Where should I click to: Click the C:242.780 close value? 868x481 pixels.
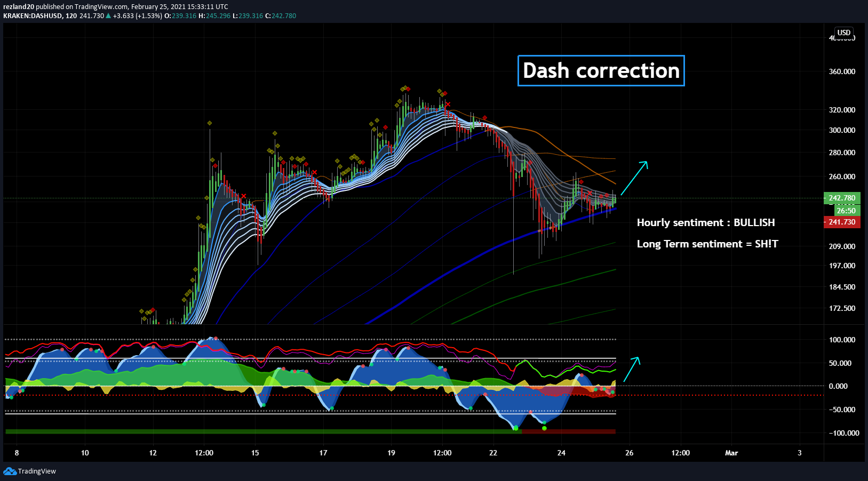(x=281, y=16)
